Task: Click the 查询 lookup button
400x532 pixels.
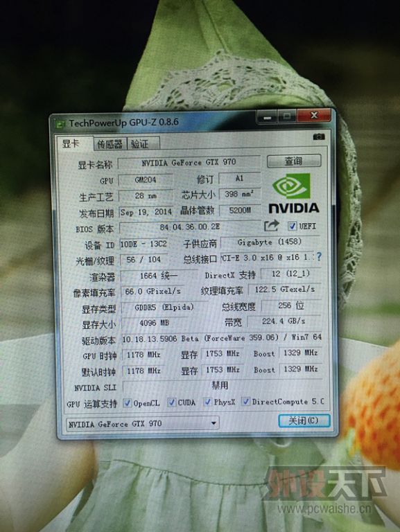Action: pos(294,161)
